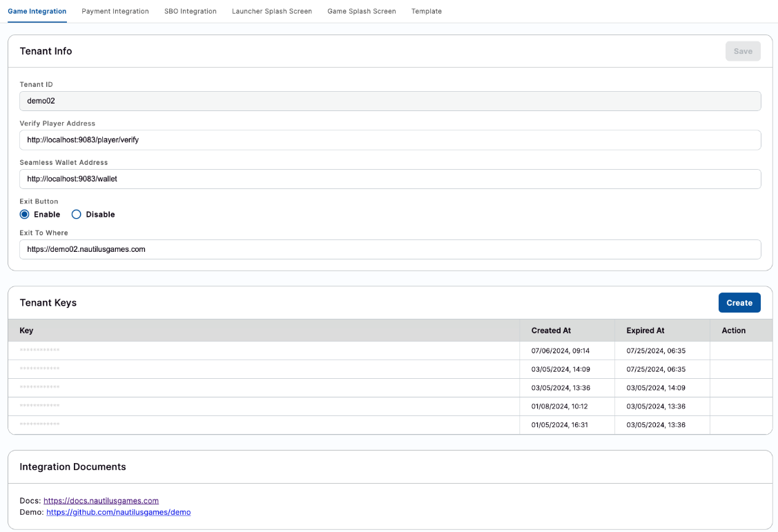The height and width of the screenshot is (532, 778).
Task: Select the Enable radio for Exit Button
Action: 25,215
